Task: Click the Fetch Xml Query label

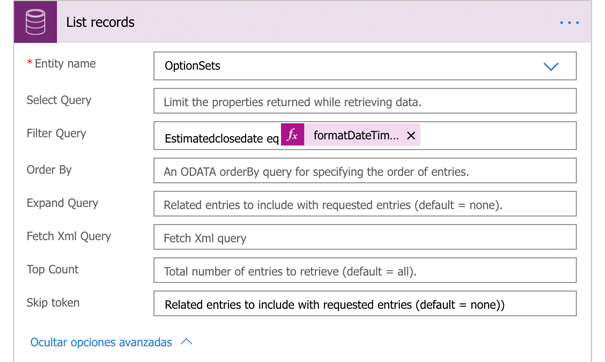Action: coord(69,236)
